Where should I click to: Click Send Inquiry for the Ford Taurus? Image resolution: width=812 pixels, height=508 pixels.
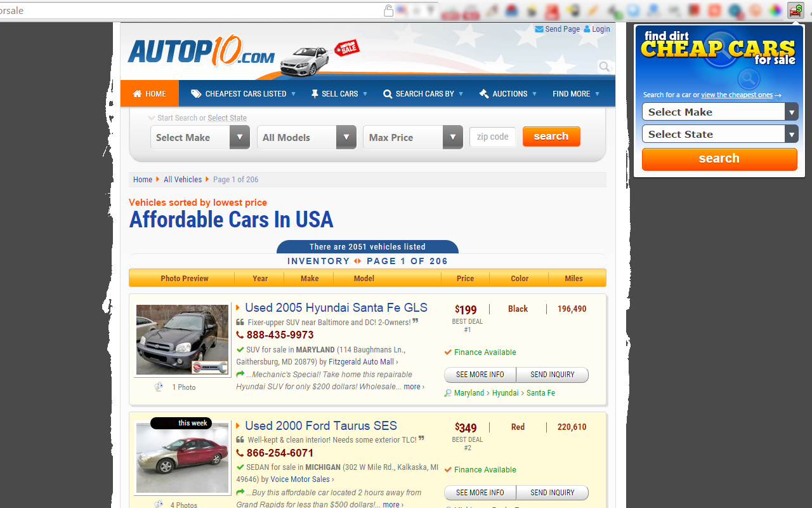[553, 493]
